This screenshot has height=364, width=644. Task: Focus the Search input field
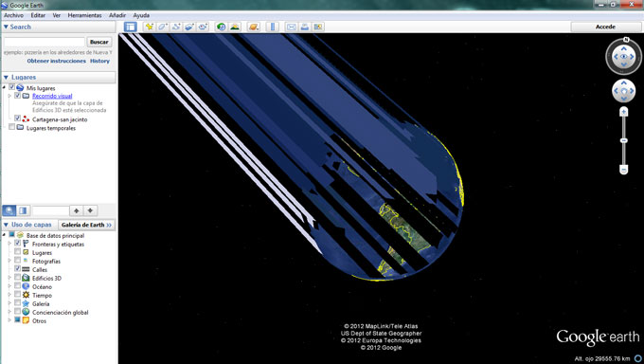point(45,42)
